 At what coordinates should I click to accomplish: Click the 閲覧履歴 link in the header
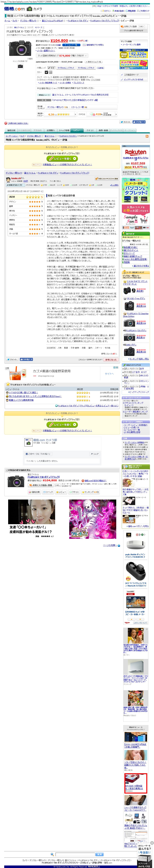tap(131, 11)
